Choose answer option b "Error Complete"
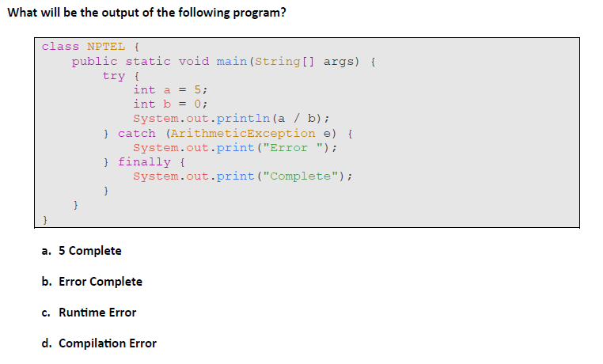Viewport: 603px width, 364px height. (92, 282)
